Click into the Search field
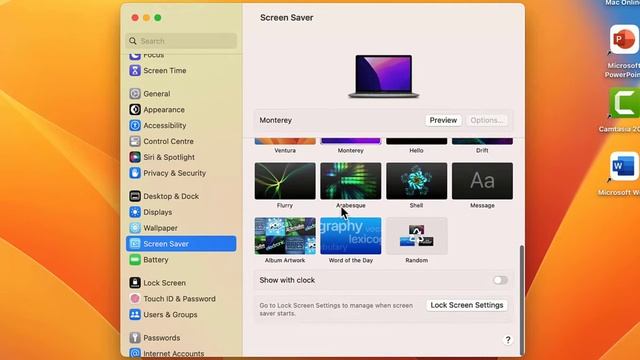Image resolution: width=640 pixels, height=360 pixels. tap(181, 41)
